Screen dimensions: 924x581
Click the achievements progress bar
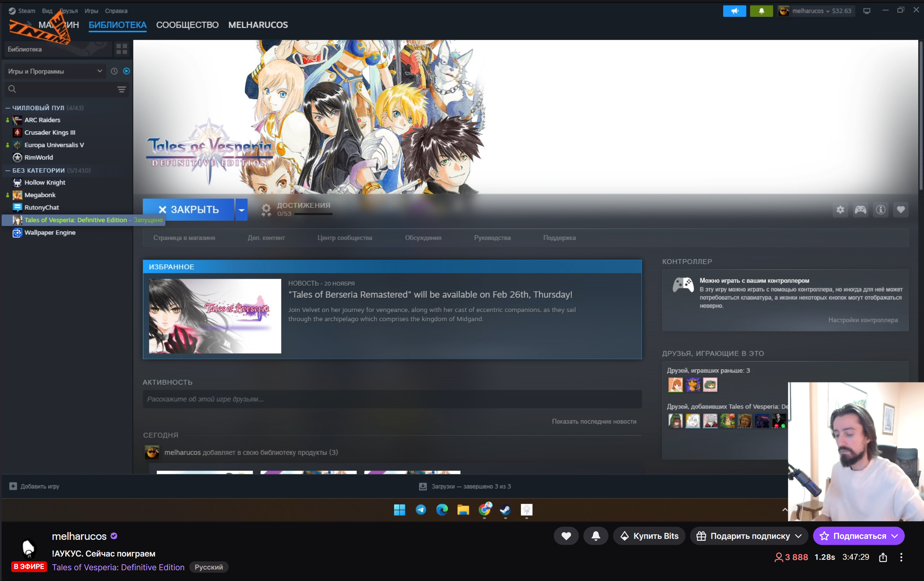pos(313,214)
